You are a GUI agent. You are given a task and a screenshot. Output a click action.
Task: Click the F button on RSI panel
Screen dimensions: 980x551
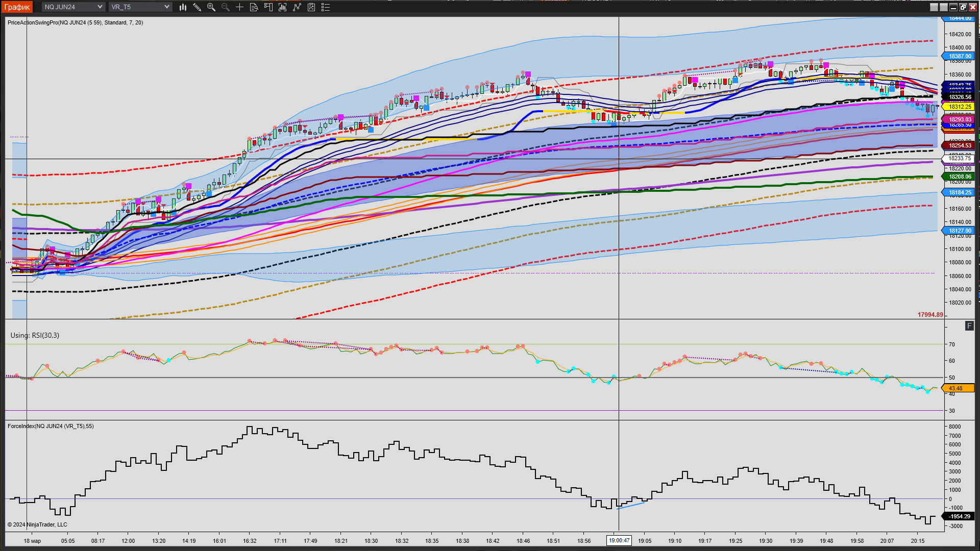[969, 325]
